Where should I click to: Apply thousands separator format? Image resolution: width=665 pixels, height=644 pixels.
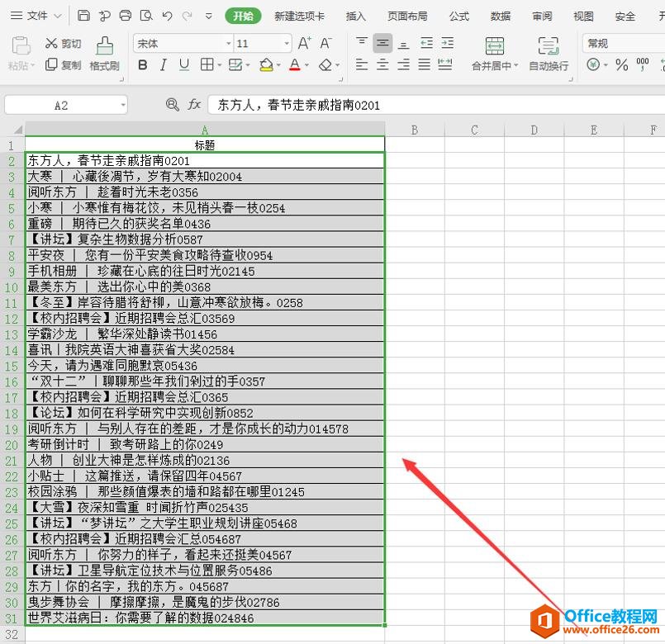pos(643,64)
